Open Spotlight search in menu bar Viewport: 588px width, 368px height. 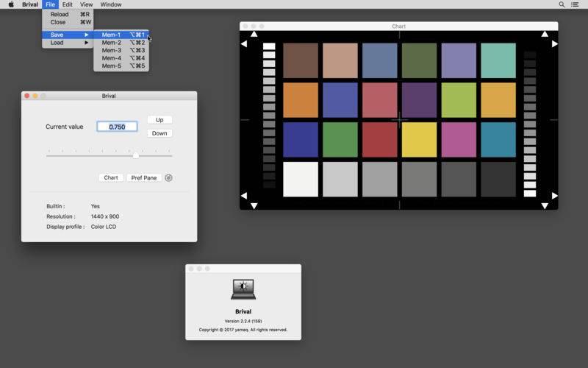[x=562, y=4]
